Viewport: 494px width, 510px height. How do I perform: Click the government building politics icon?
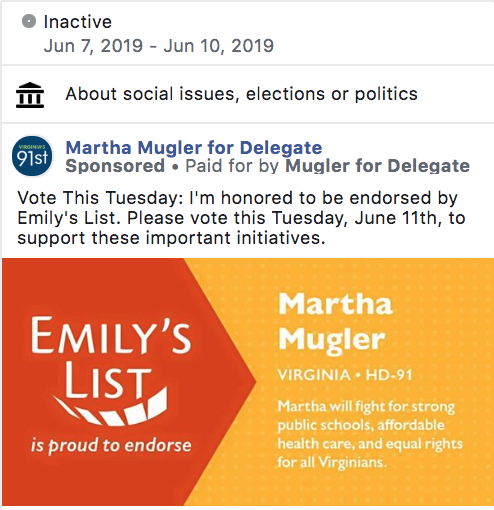point(30,95)
